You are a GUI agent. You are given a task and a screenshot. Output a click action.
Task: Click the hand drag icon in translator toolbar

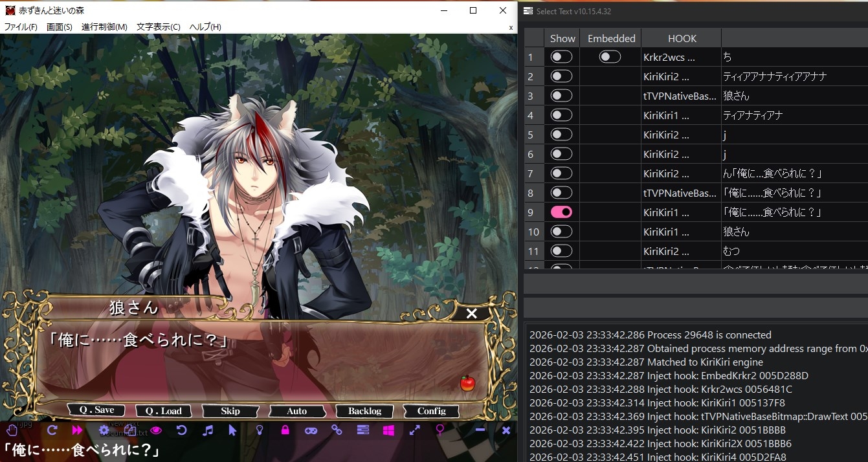(x=11, y=430)
